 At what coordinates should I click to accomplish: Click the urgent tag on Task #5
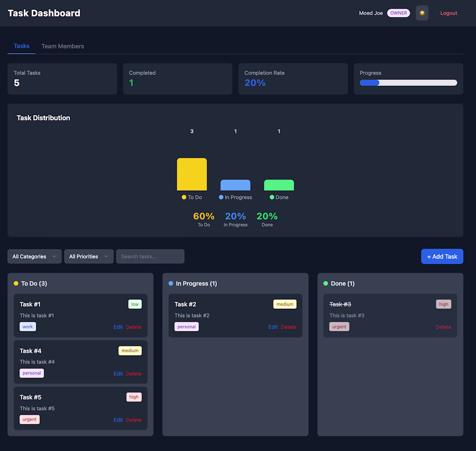coord(29,419)
